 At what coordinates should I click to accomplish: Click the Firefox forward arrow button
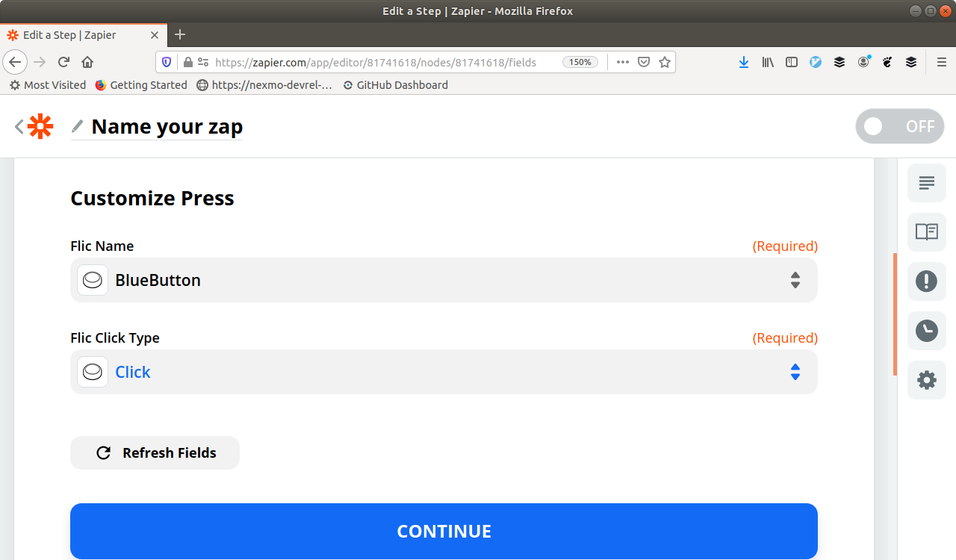(40, 62)
